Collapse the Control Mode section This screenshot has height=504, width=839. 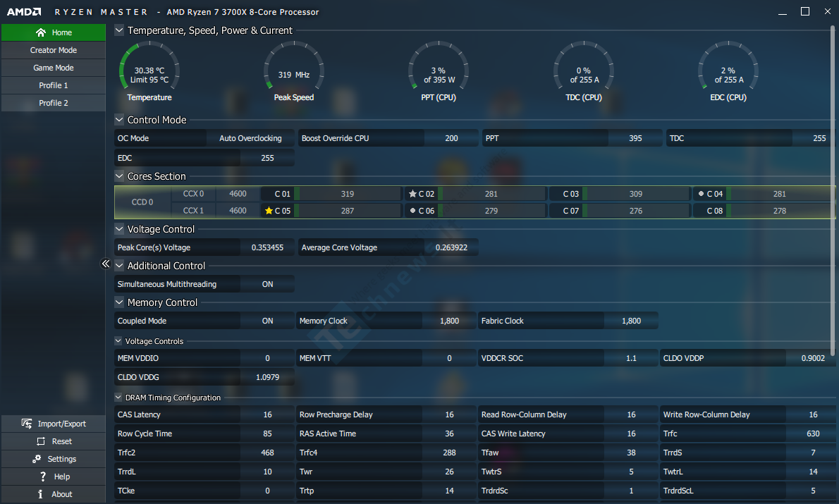pyautogui.click(x=119, y=120)
